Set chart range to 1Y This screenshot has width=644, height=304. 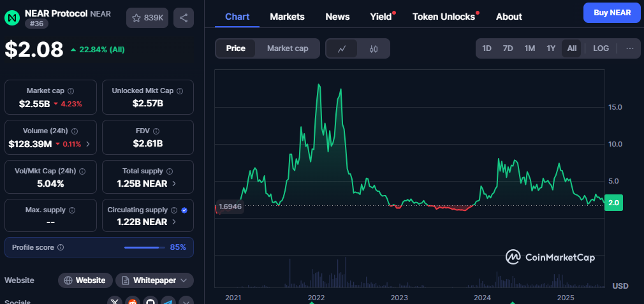click(551, 48)
